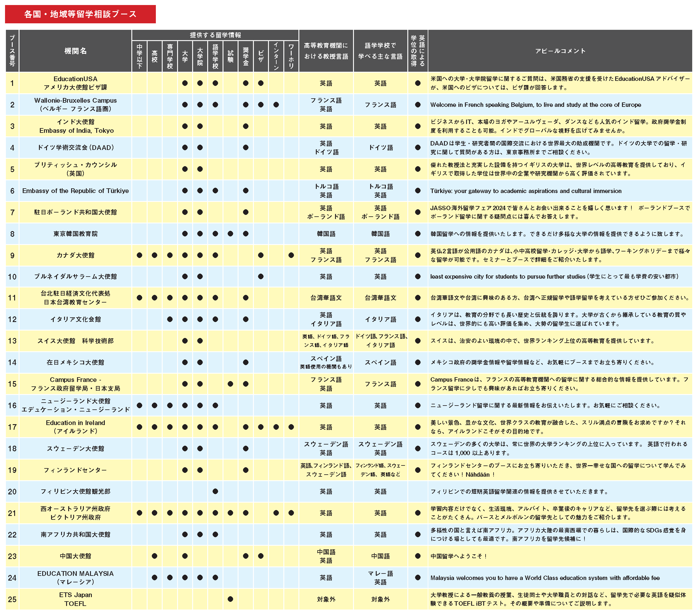
Task: Click the 機関名 column header
Action: pos(75,51)
